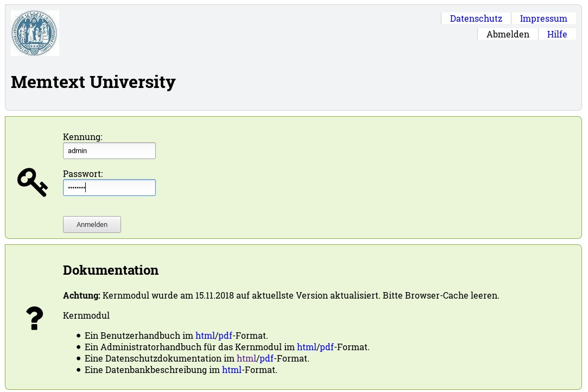Click into the Passwort field
The image size is (588, 392).
tap(109, 188)
